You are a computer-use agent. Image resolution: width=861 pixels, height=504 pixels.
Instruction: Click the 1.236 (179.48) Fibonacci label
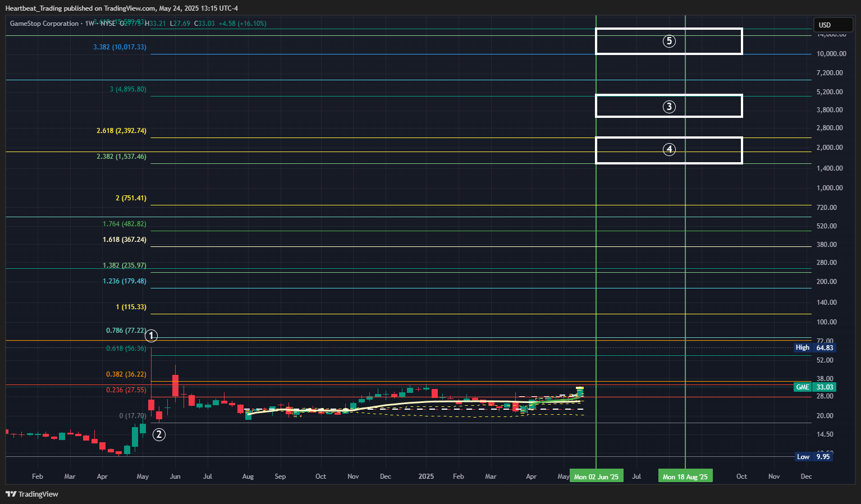(125, 281)
